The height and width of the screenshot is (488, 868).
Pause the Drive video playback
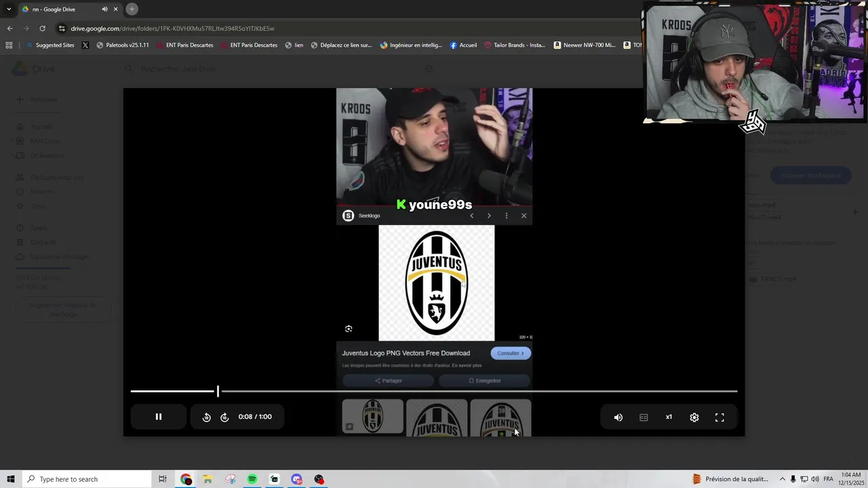click(159, 417)
